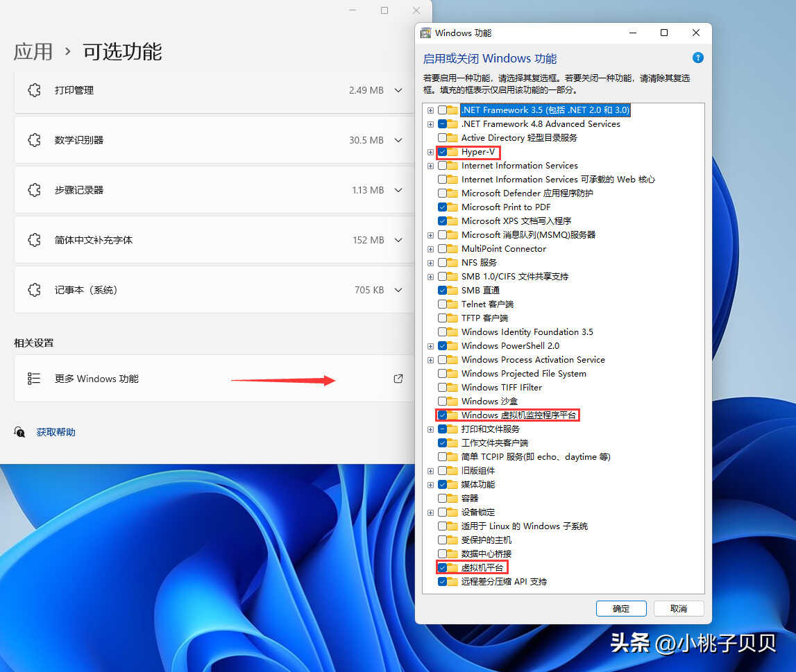Expand the .NET Framework 3.5 node
The image size is (796, 672).
(x=430, y=110)
